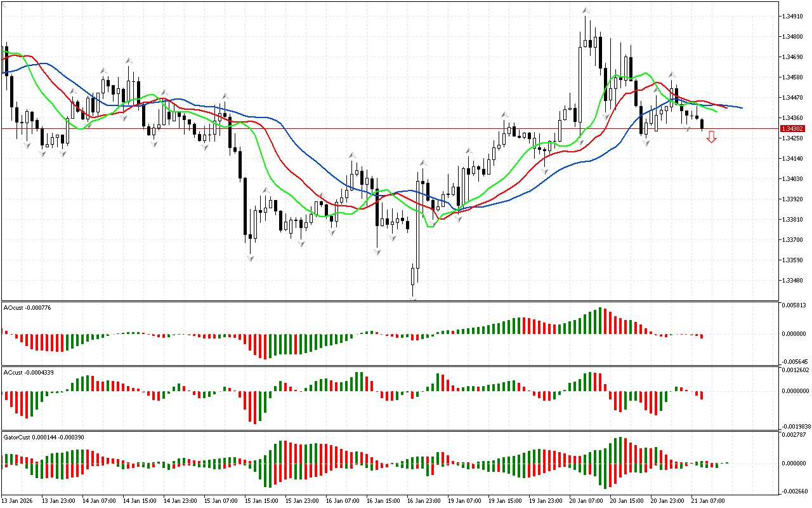The image size is (812, 508).
Task: Select the up fractal above the 14 Jan 15:00 high
Action: (x=128, y=60)
